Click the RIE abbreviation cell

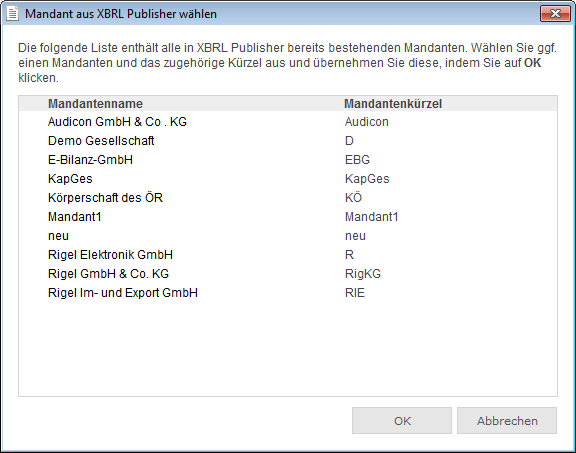[355, 293]
